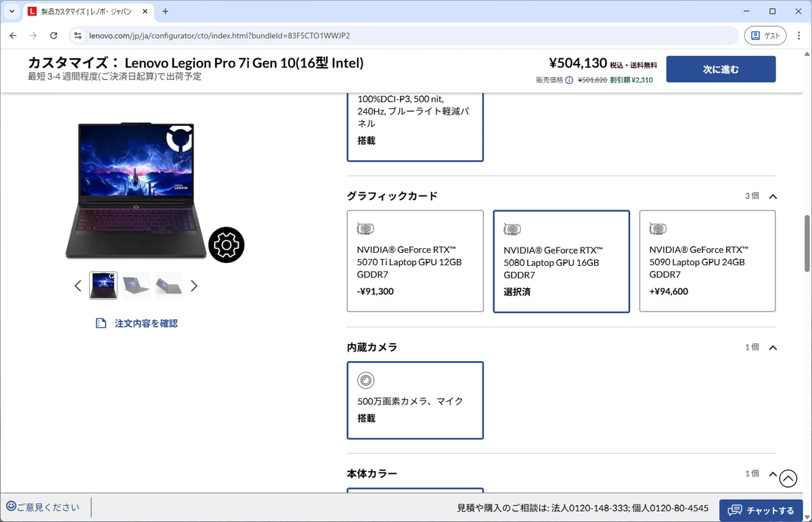Click the document icon beside 注文内容を確認
Screen dimensions: 812x522
pos(101,323)
